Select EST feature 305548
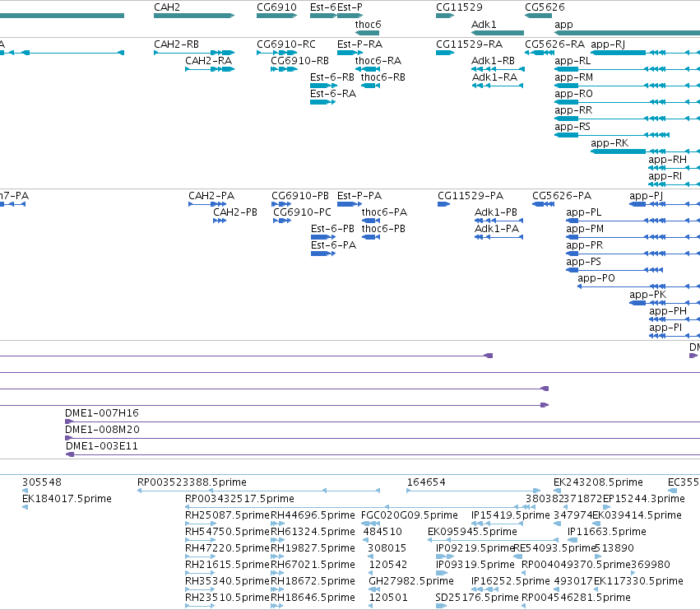This screenshot has height=610, width=700. 42,482
